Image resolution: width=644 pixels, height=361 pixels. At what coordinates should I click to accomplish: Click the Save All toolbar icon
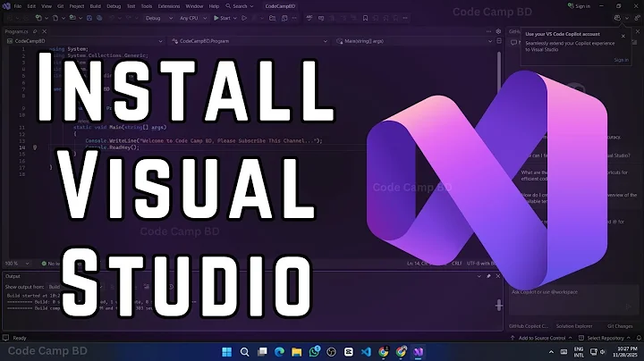coord(99,18)
